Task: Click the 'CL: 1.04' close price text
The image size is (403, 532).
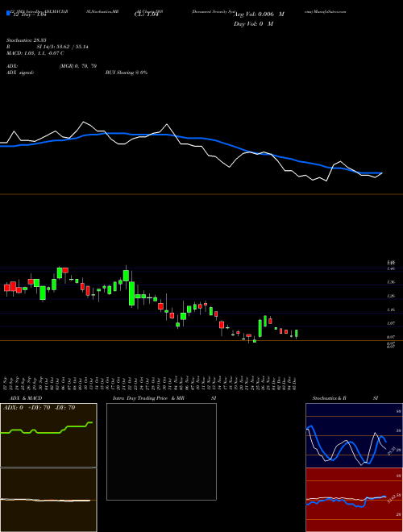Action: point(147,15)
